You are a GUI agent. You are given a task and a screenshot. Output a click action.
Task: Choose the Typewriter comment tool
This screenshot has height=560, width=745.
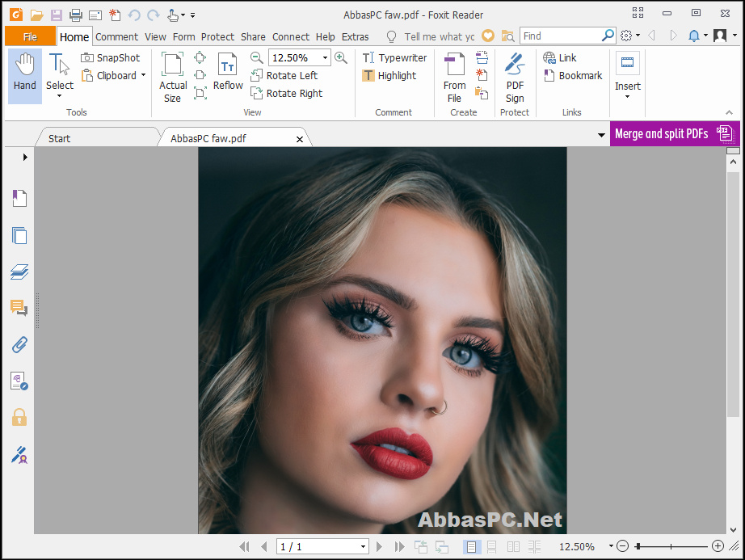point(394,58)
